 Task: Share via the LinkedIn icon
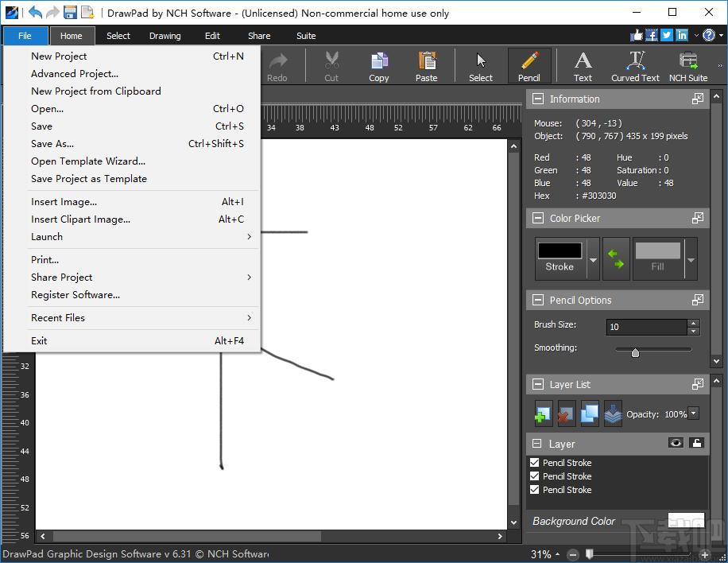click(682, 35)
